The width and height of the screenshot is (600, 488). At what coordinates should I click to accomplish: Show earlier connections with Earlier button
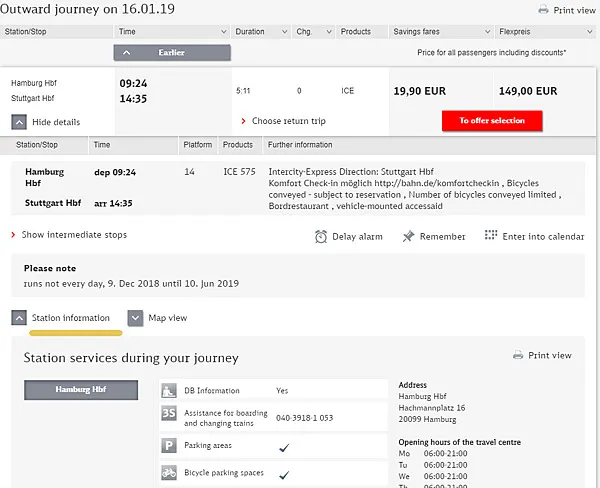click(x=172, y=52)
